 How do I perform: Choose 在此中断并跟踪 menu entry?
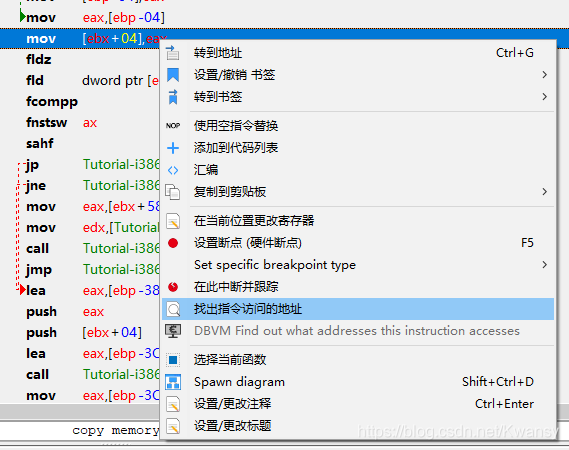[x=358, y=287]
